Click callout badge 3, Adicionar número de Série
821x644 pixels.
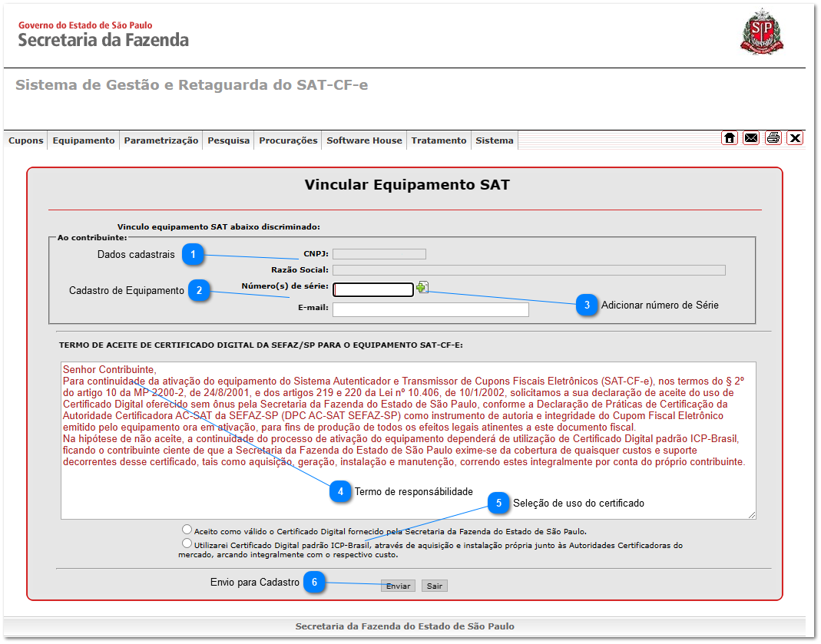pos(588,305)
